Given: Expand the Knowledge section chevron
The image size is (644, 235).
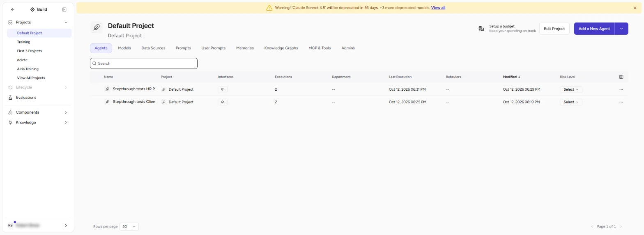Looking at the screenshot, I should click(66, 123).
